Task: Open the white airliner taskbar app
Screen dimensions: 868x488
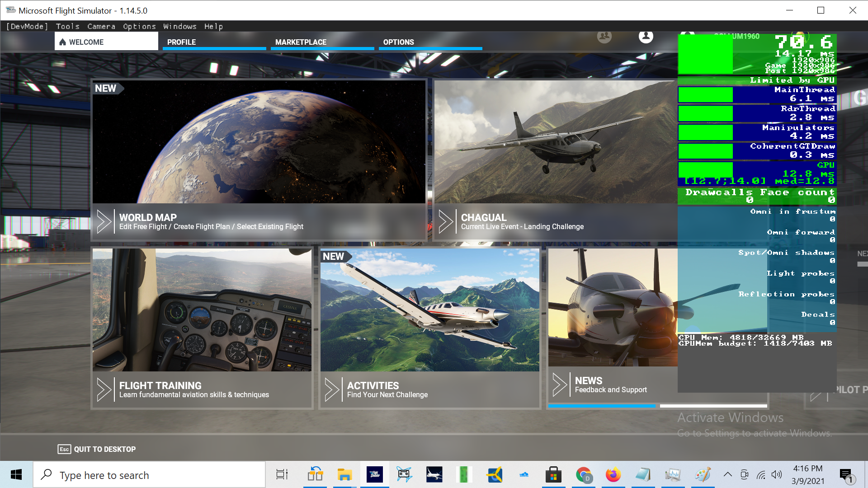Action: [434, 474]
